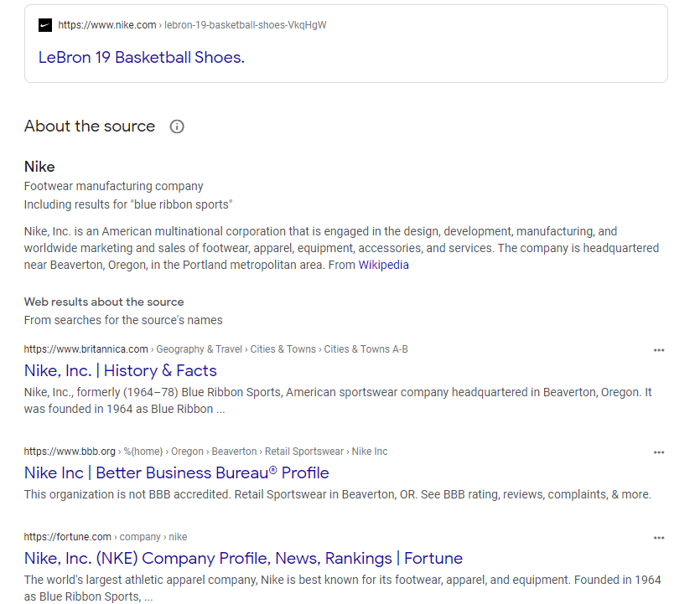700x604 pixels.
Task: Click Footwear manufacturing company text
Action: (x=113, y=186)
